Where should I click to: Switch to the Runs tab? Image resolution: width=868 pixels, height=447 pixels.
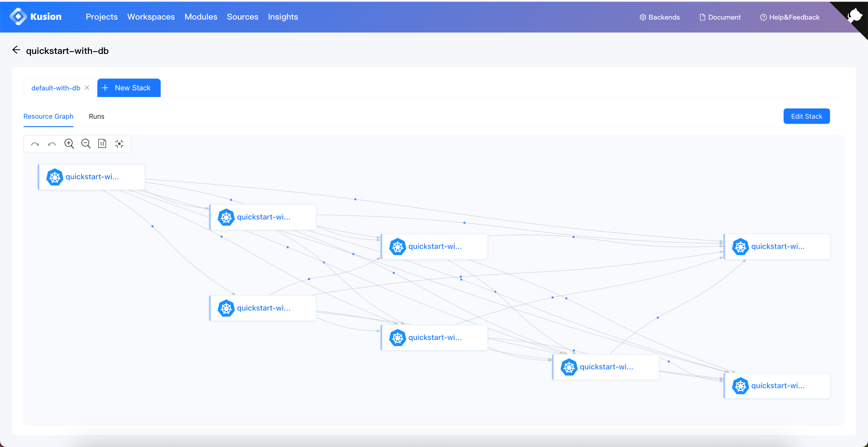pyautogui.click(x=96, y=116)
